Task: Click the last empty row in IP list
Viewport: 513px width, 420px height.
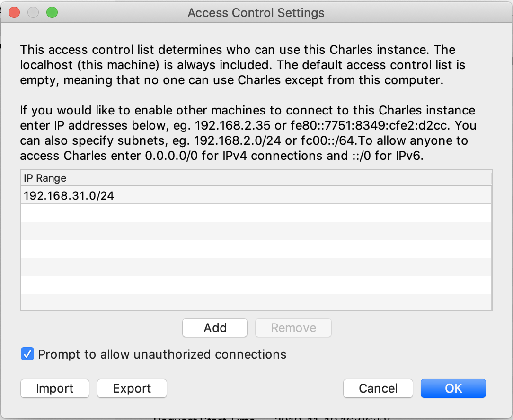Action: click(256, 302)
